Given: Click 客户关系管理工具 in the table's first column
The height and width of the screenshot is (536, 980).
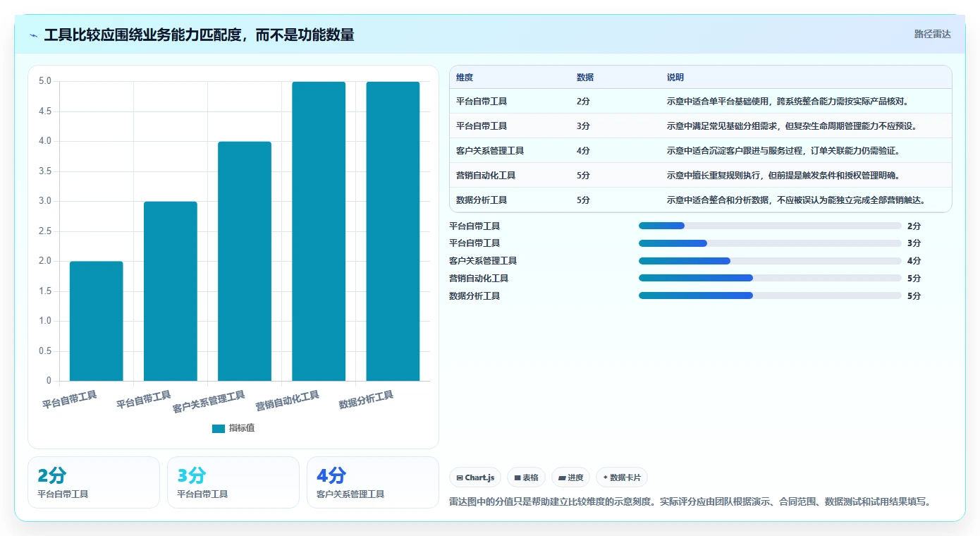Looking at the screenshot, I should point(490,151).
